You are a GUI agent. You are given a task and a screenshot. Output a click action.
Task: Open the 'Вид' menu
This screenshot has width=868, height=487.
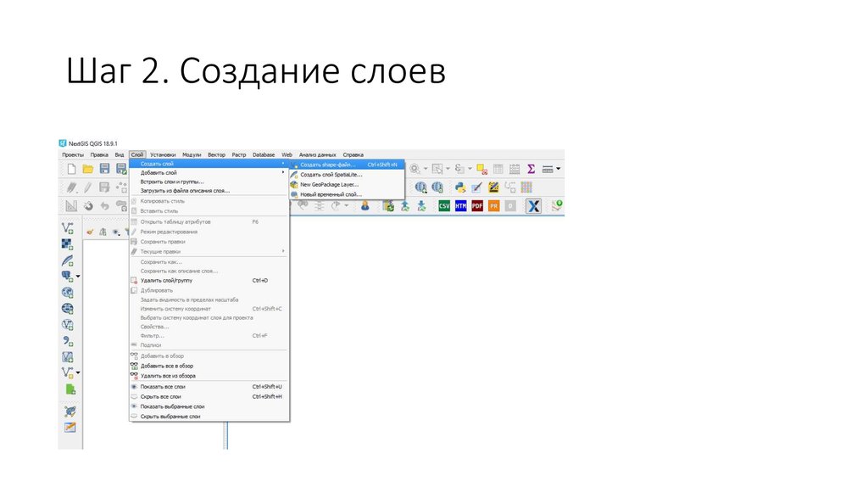click(x=120, y=155)
